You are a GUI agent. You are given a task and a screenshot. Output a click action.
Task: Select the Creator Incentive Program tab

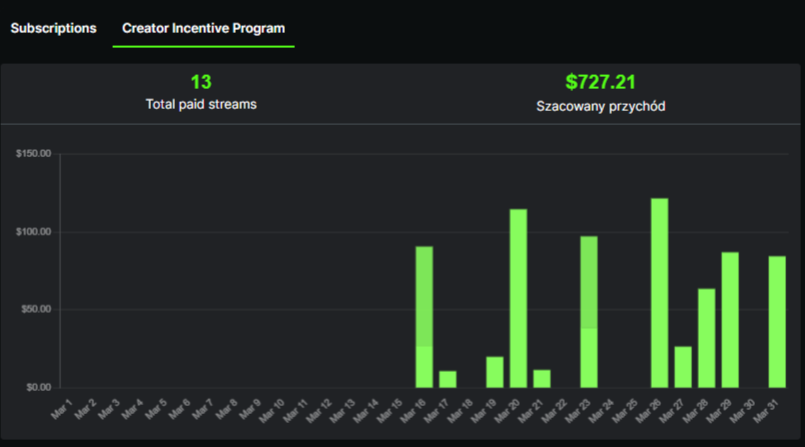[x=203, y=28]
